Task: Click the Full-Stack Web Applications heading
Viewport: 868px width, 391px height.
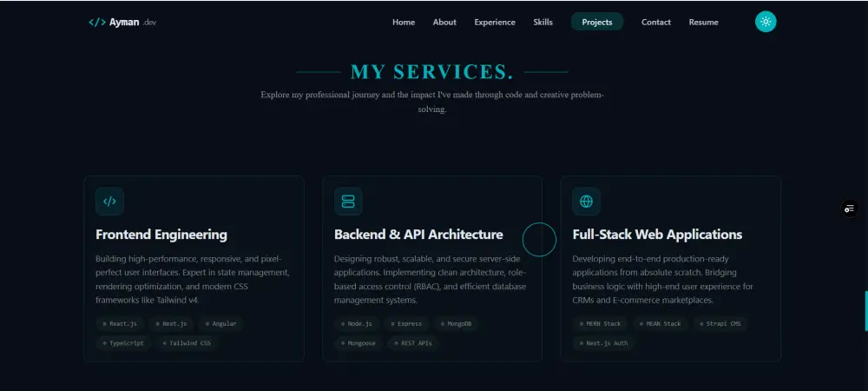Action: click(657, 235)
